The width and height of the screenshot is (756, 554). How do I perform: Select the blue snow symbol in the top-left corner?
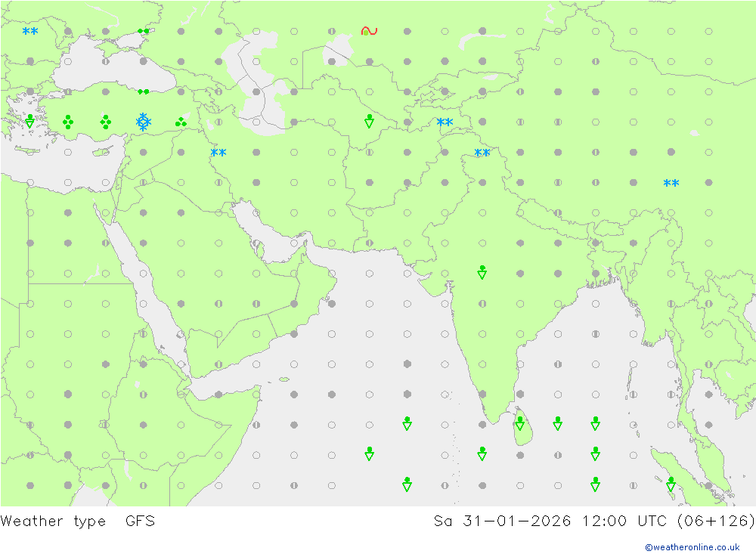(x=30, y=31)
